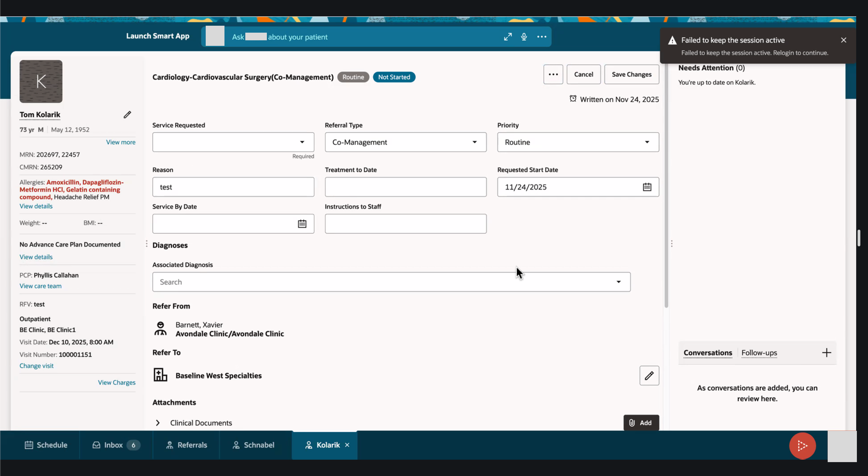The height and width of the screenshot is (476, 868).
Task: Click the Treatment to Date field
Action: 406,187
